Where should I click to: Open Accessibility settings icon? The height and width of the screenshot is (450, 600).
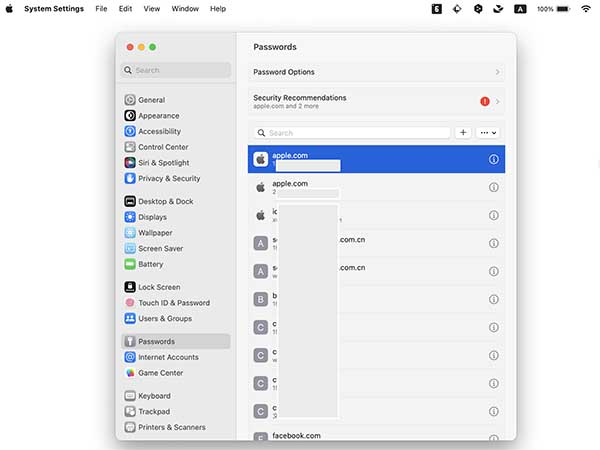click(x=130, y=131)
